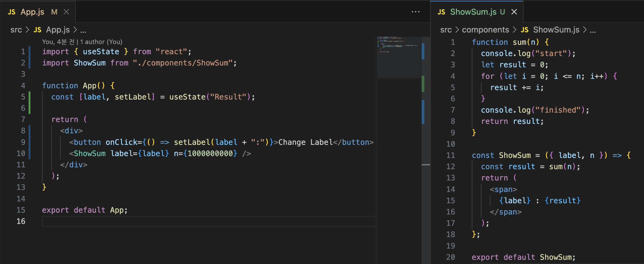This screenshot has width=644, height=264.
Task: Click src in App.js breadcrumb
Action: pyautogui.click(x=16, y=30)
